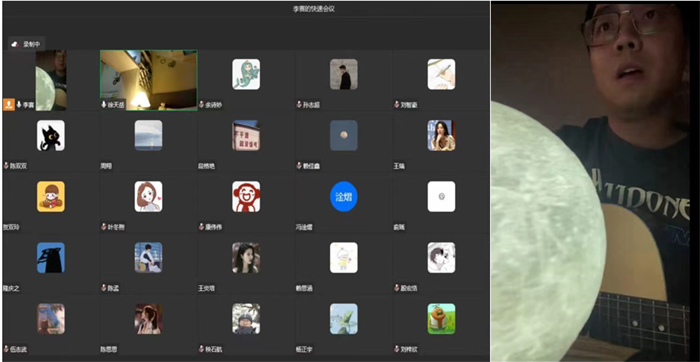
Task: Click the microphone icon next to 李赛
Action: coord(19,105)
